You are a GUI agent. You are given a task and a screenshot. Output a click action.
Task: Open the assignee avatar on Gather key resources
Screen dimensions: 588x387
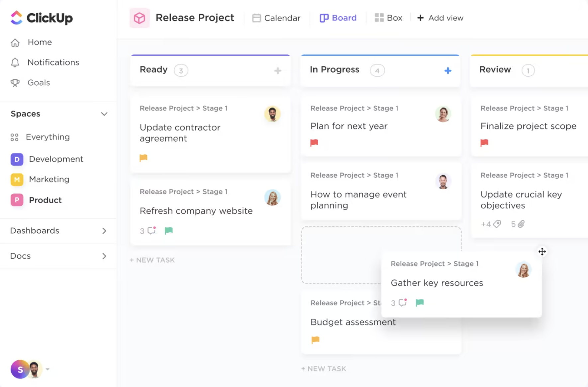coord(524,270)
